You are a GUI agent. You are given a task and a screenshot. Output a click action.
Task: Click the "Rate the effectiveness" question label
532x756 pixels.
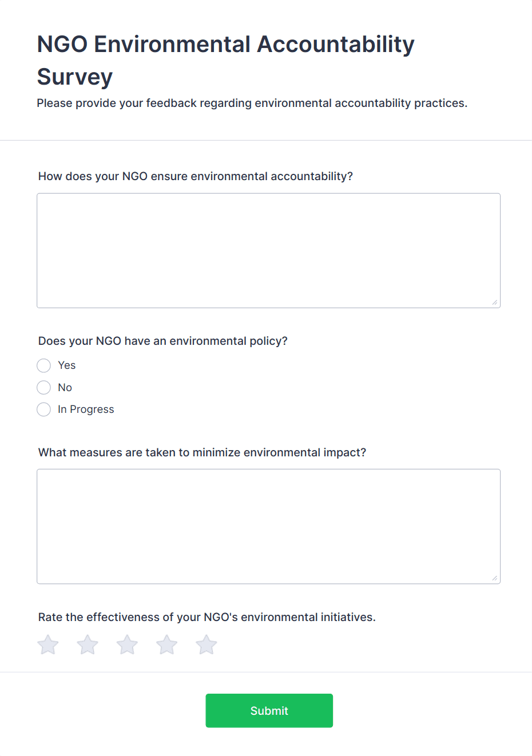point(207,617)
